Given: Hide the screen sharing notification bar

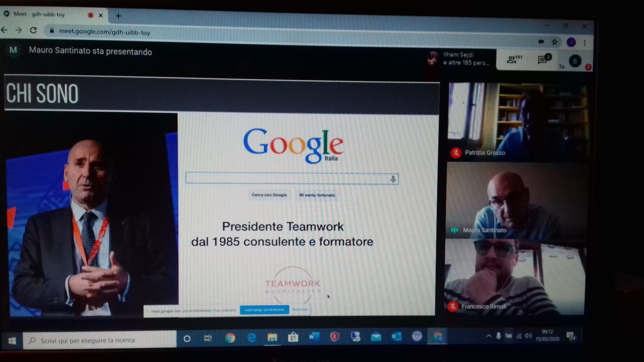Looking at the screenshot, I should coord(300,310).
